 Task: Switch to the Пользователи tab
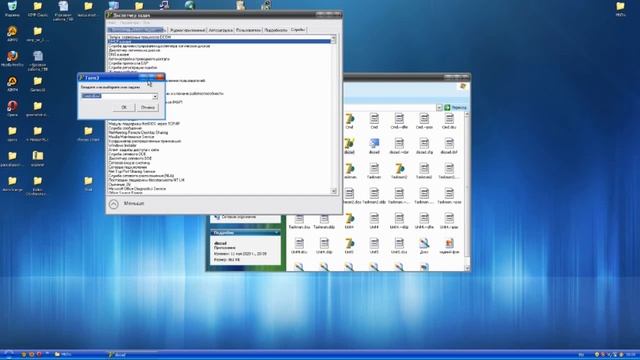coord(248,30)
